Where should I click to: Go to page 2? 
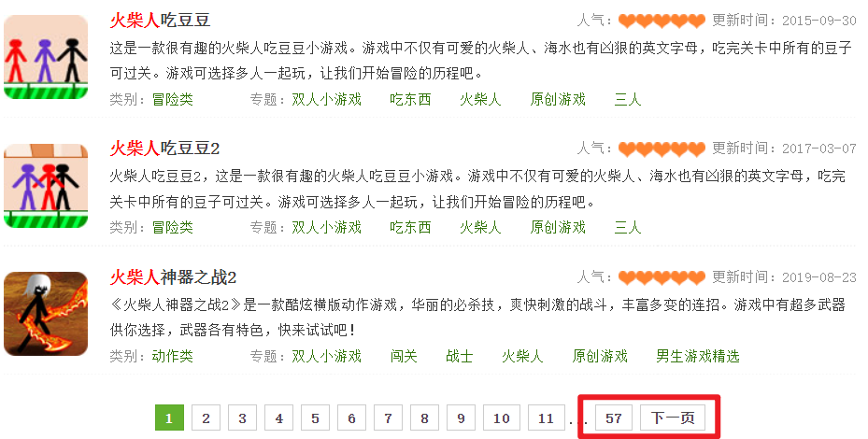tap(206, 418)
